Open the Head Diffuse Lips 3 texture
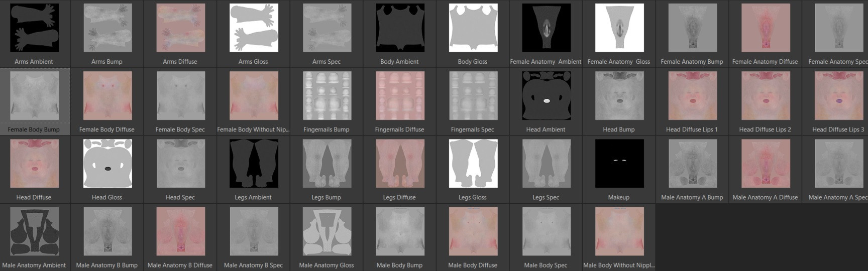Image resolution: width=868 pixels, height=271 pixels. point(839,96)
